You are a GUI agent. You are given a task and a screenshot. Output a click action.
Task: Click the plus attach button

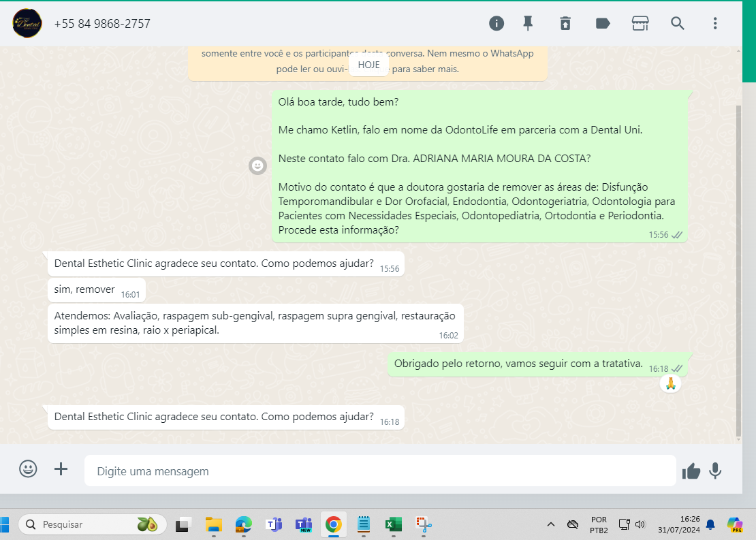point(61,468)
